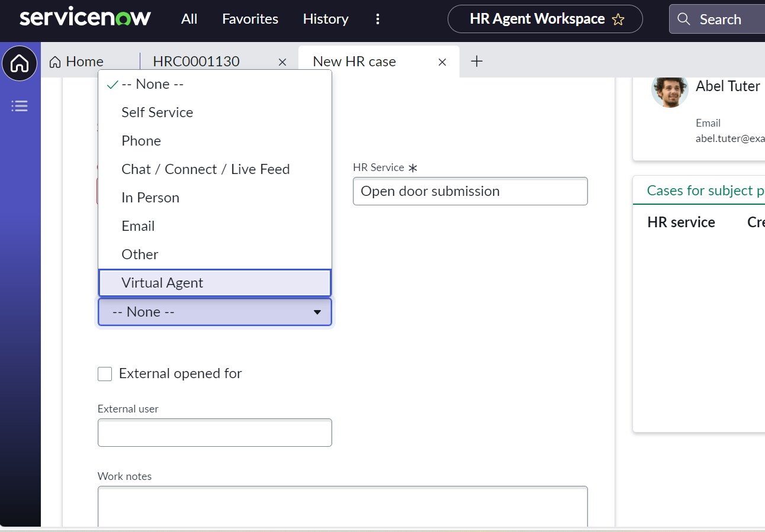Open Favorites in the top navigation

250,19
